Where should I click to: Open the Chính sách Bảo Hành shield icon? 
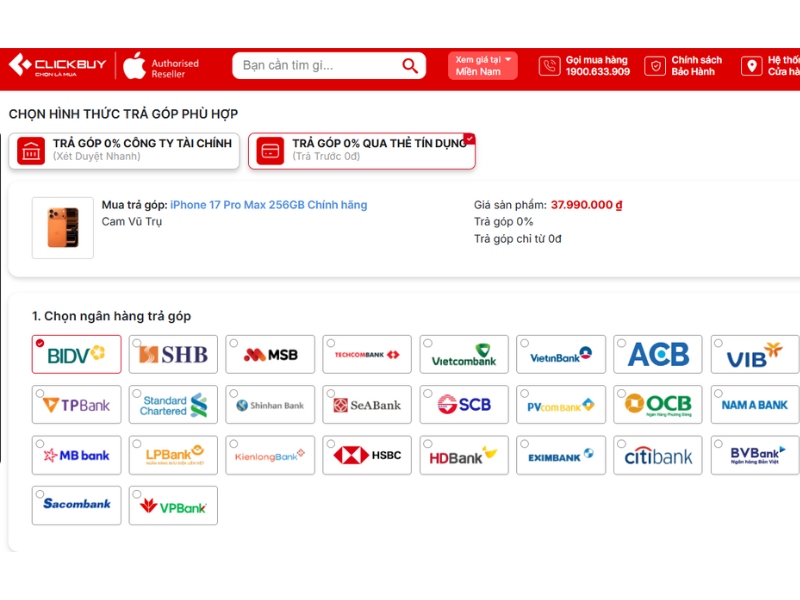[655, 66]
